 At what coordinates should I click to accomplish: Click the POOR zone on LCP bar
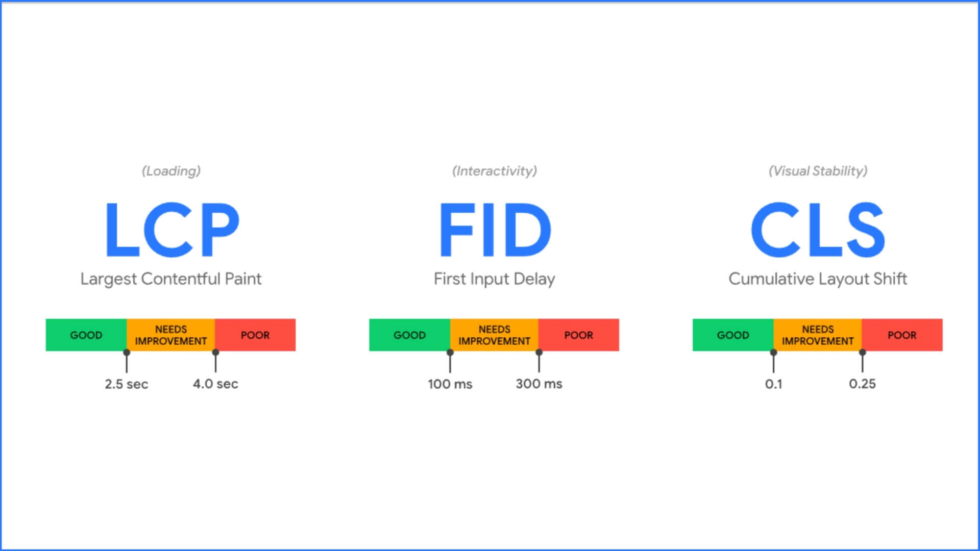[x=255, y=335]
